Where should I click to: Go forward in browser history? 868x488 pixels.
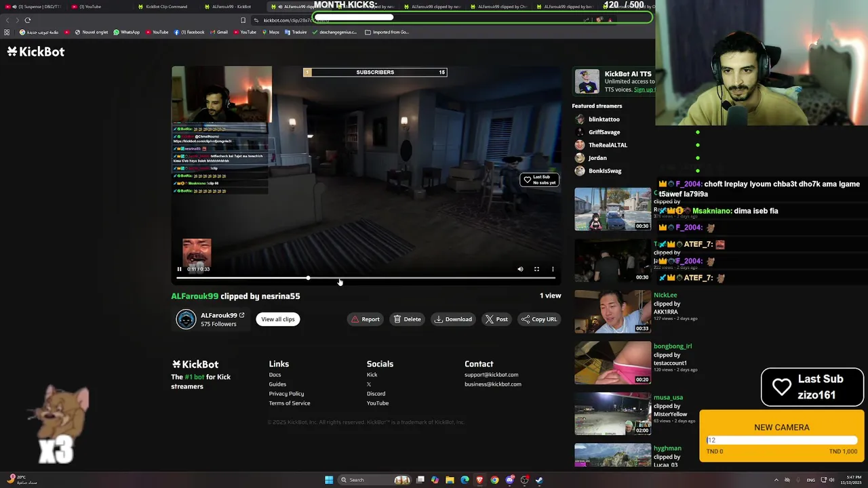(x=18, y=20)
